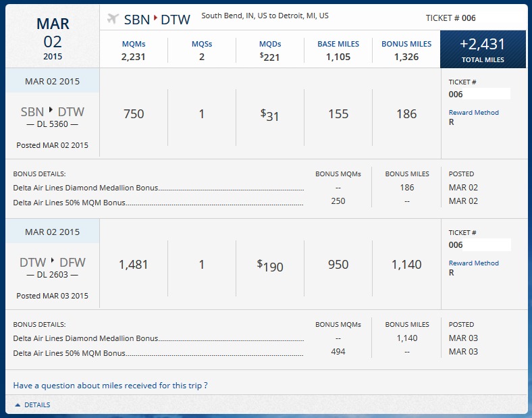Select the BASE MILES column header
Viewport: 532px width, 418px height.
[338, 44]
